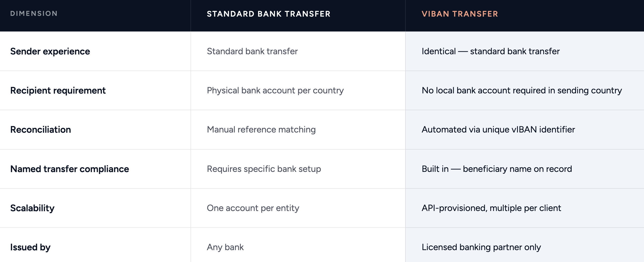Click 'Identical — standard bank transfer' cell
This screenshot has height=262, width=644.
click(x=490, y=51)
